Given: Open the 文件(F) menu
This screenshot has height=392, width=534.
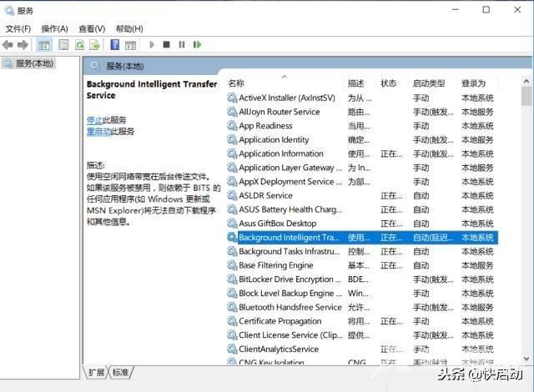Looking at the screenshot, I should pyautogui.click(x=18, y=29).
